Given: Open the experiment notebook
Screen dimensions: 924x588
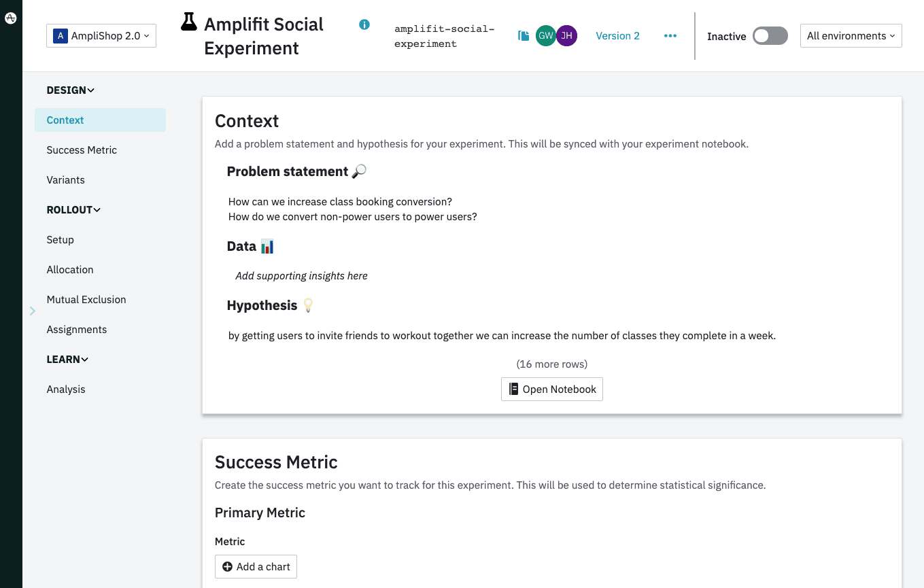Looking at the screenshot, I should point(551,389).
